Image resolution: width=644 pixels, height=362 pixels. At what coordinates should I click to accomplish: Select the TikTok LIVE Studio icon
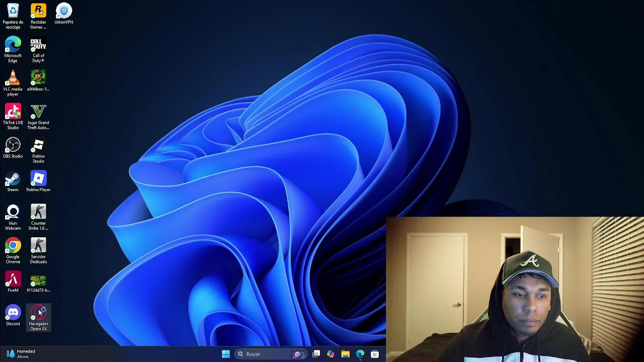pos(13,117)
